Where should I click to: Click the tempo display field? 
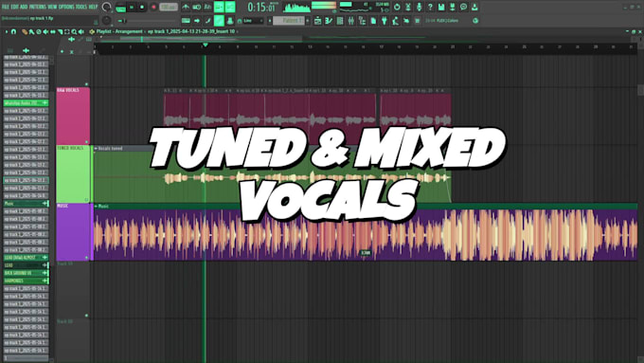pyautogui.click(x=169, y=7)
